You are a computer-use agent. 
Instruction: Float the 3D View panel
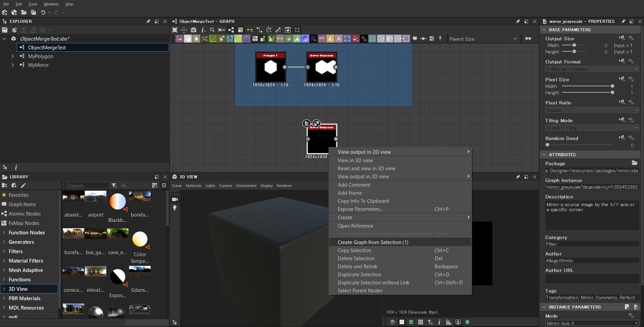(526, 177)
